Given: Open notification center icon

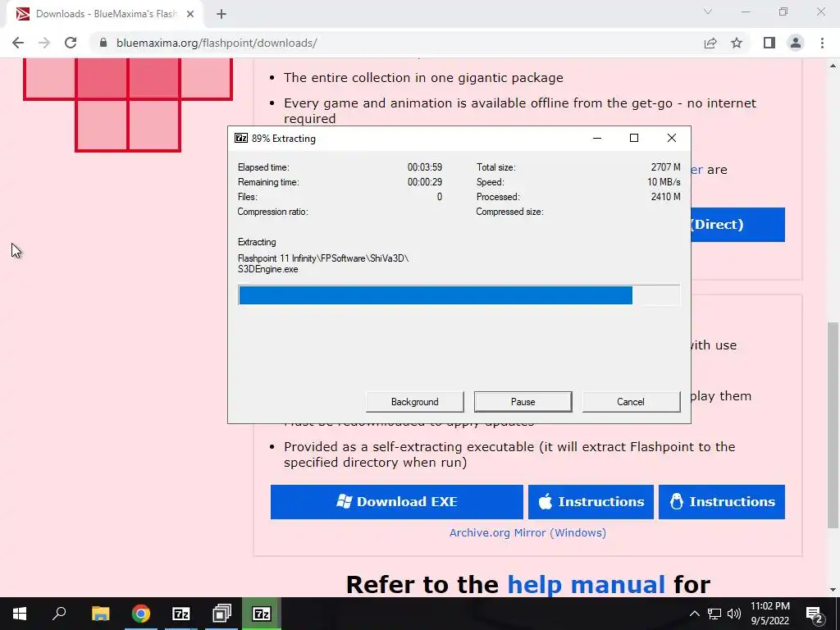Looking at the screenshot, I should click(815, 614).
